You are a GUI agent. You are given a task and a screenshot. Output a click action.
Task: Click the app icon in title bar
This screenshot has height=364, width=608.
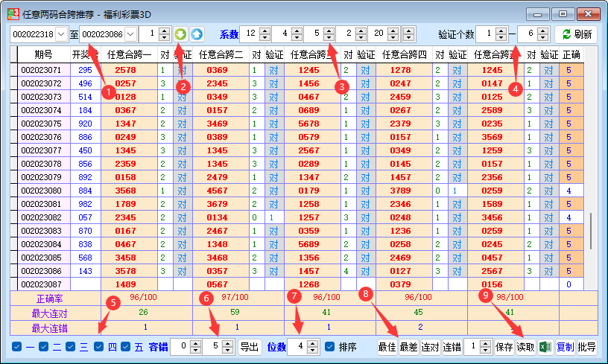point(12,13)
